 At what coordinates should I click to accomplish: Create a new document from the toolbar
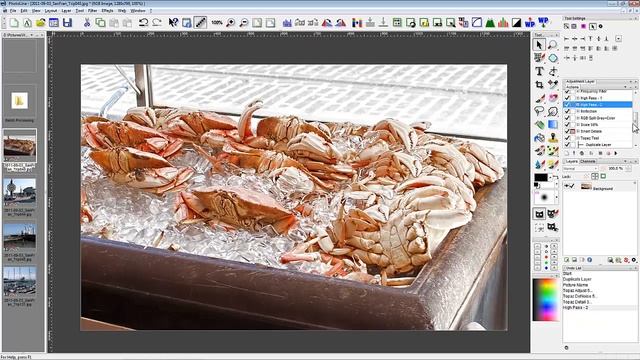pyautogui.click(x=14, y=23)
